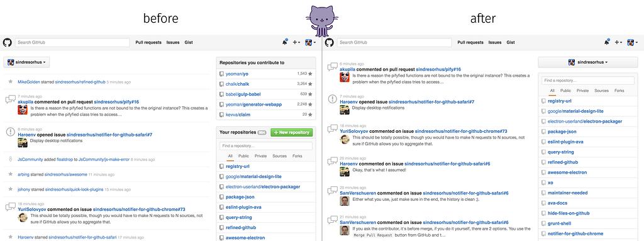Image resolution: width=644 pixels, height=241 pixels.
Task: Click comment icon beside YuriSolovyov in right feed
Action: 332,129
